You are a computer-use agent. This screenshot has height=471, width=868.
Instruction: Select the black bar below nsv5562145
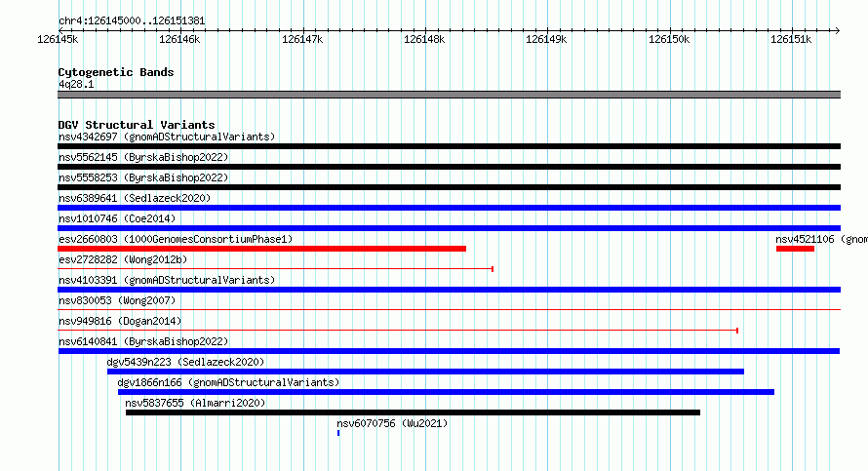click(x=449, y=167)
